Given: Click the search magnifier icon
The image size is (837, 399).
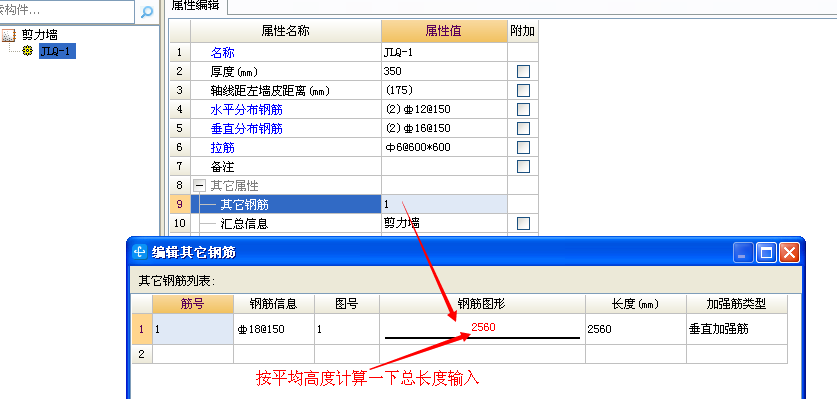Looking at the screenshot, I should 146,12.
